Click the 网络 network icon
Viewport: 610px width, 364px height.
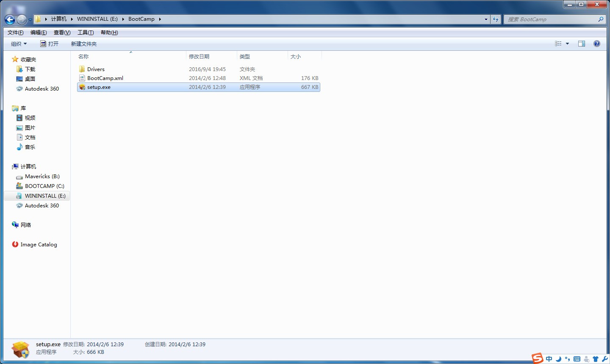[x=15, y=225]
